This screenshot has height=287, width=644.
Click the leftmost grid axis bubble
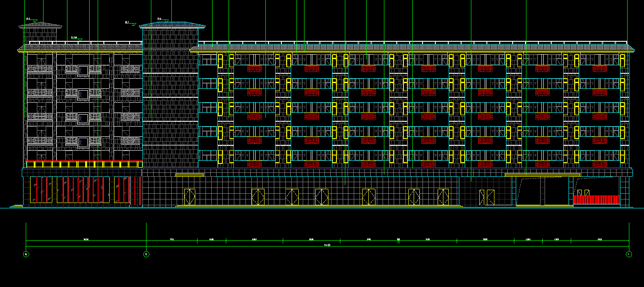pos(26,254)
